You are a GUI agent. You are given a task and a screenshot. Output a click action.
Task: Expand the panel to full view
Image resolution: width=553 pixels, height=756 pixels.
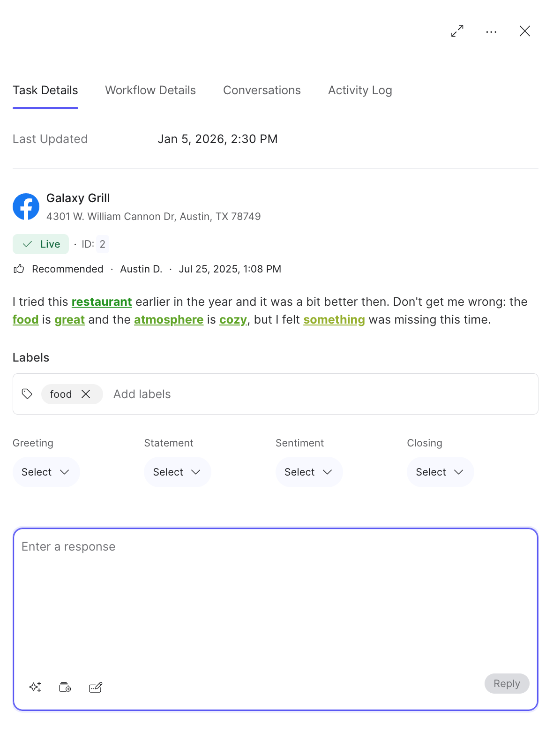tap(457, 31)
